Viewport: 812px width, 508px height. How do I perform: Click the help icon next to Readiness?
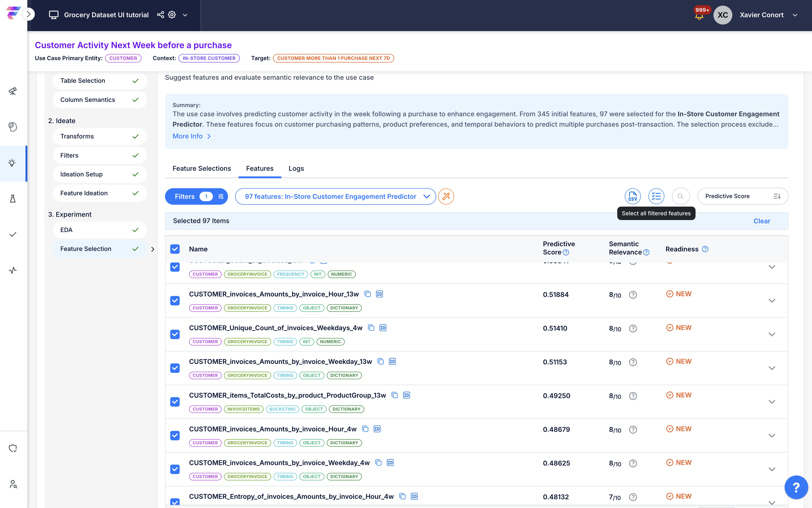pos(705,249)
